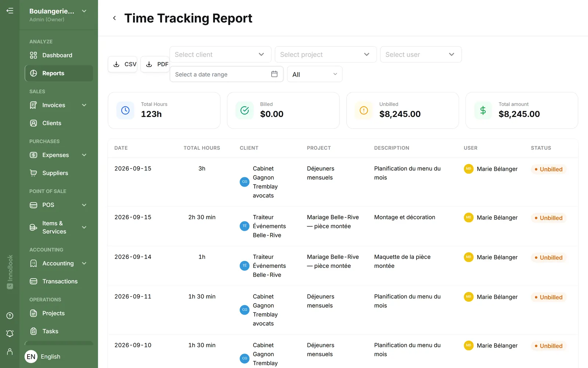Click the TOTAL HOURS column header
The image size is (588, 368).
click(x=202, y=148)
